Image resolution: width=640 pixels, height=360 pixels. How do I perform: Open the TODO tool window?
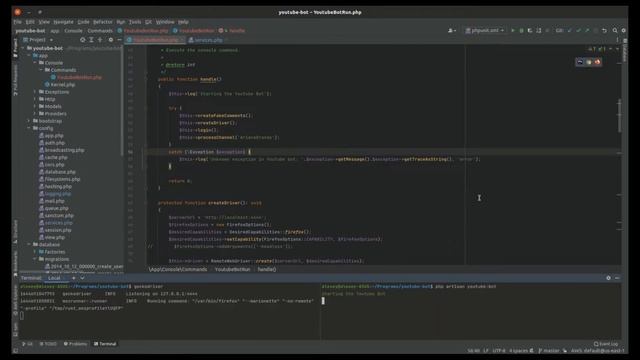pyautogui.click(x=48, y=344)
